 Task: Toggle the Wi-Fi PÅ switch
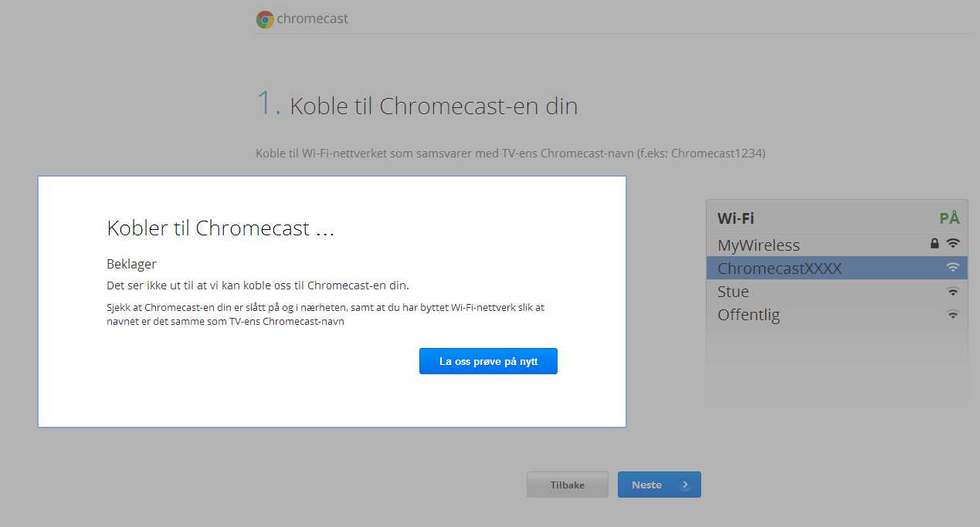pyautogui.click(x=949, y=218)
